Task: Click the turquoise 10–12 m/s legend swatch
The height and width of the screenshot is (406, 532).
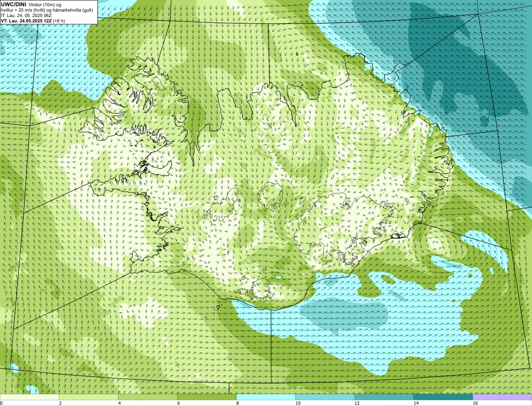Action: pos(325,397)
